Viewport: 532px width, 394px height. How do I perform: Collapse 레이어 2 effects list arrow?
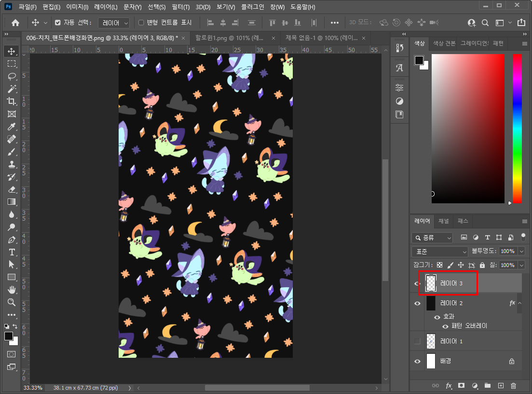coord(519,303)
